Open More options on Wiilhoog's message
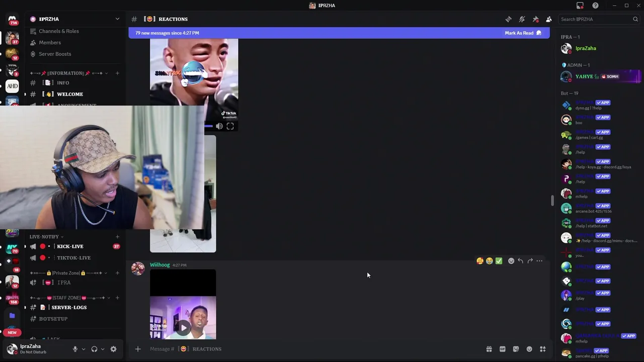Image resolution: width=644 pixels, height=362 pixels. (x=539, y=261)
